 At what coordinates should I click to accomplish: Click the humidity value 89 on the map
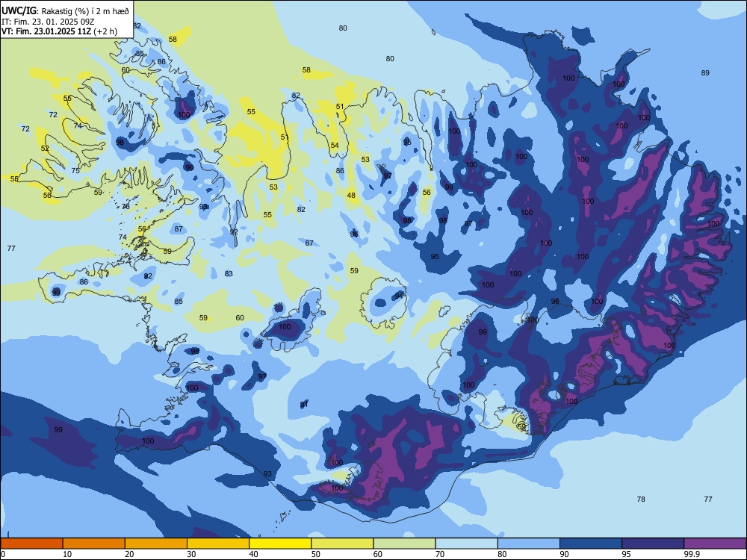click(x=705, y=73)
